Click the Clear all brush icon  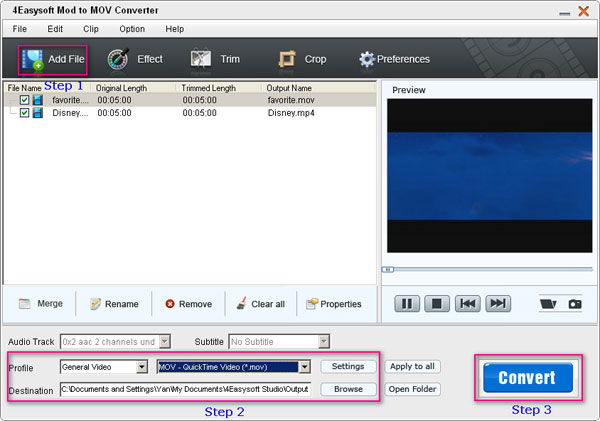pyautogui.click(x=241, y=304)
